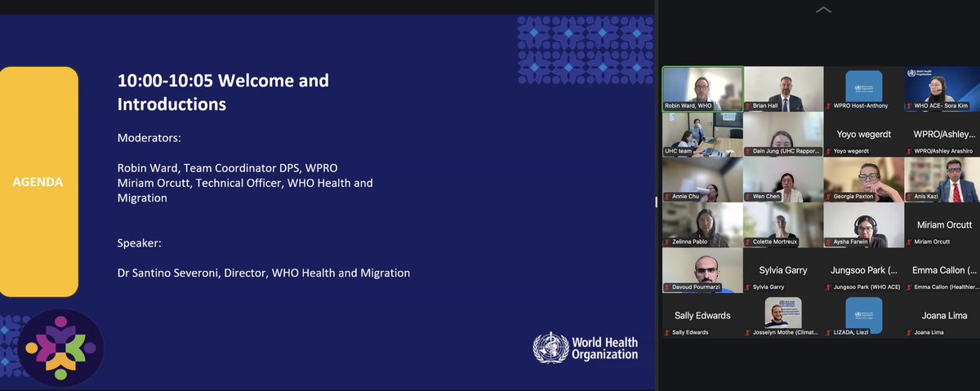Viewport: 980px width, 391px height.
Task: Click Colette Mortreux's muted microphone icon
Action: (749, 242)
